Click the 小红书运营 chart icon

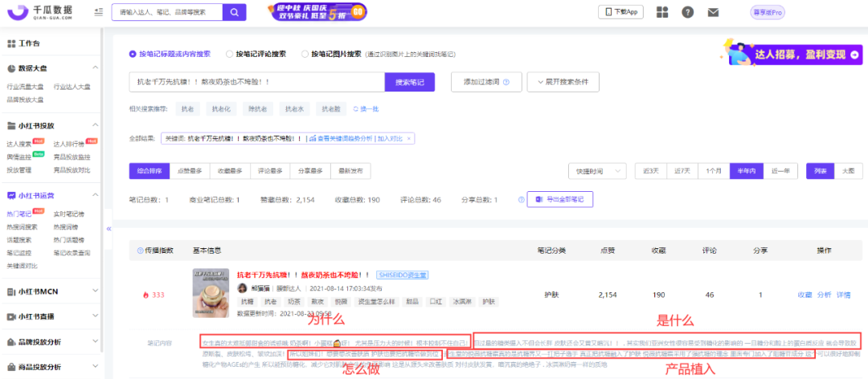click(11, 195)
